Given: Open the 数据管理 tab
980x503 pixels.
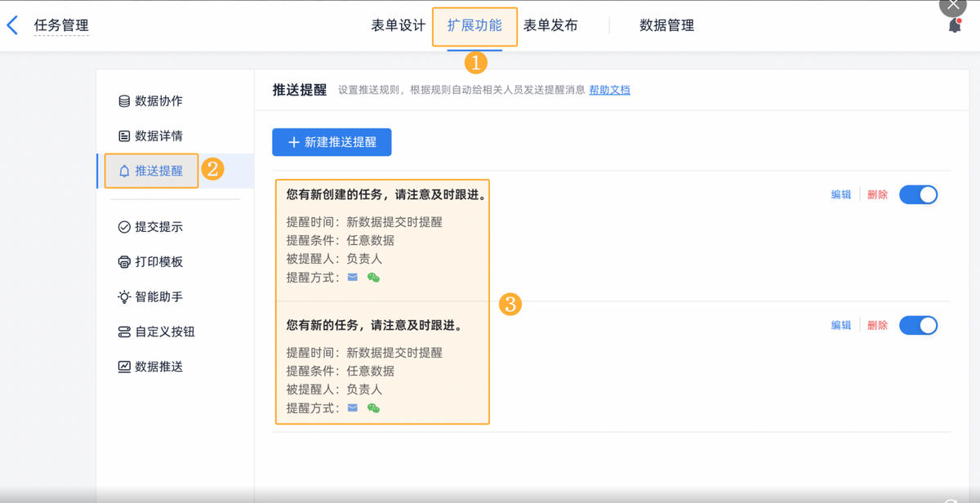Looking at the screenshot, I should [x=666, y=25].
